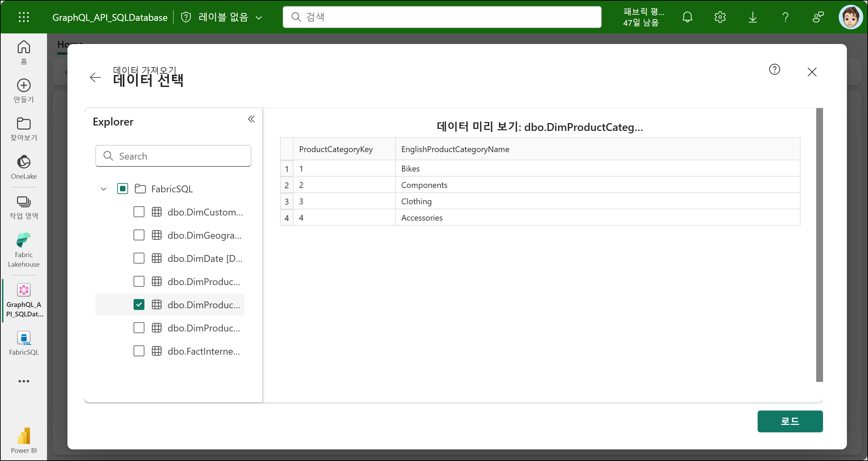Check the dbo.DimDate checkbox
The image size is (868, 461).
[139, 258]
